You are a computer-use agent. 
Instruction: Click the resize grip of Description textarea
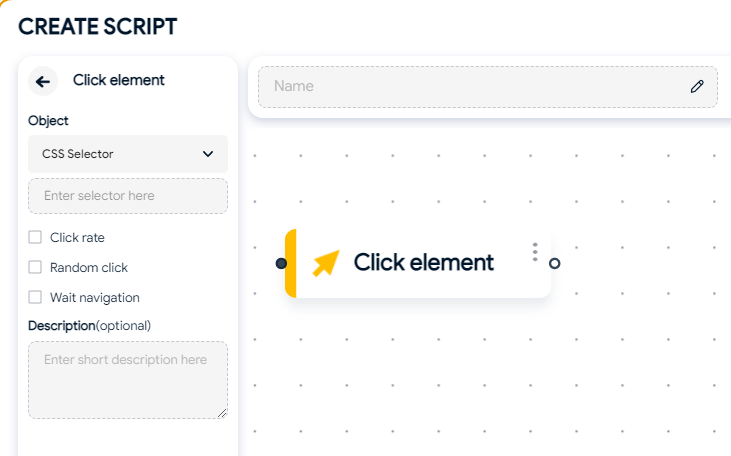222,413
